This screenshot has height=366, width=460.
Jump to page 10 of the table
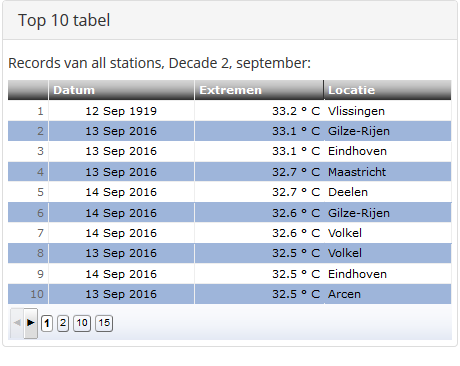(x=82, y=323)
